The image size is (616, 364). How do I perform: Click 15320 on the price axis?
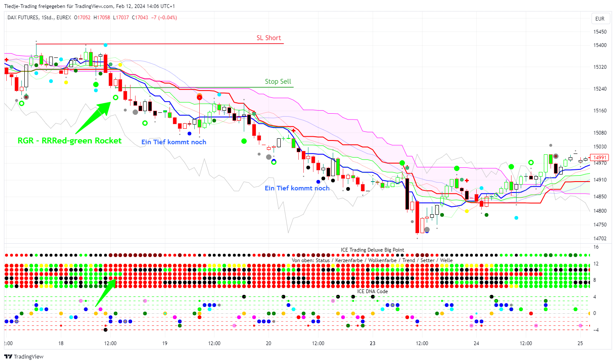[x=600, y=67]
